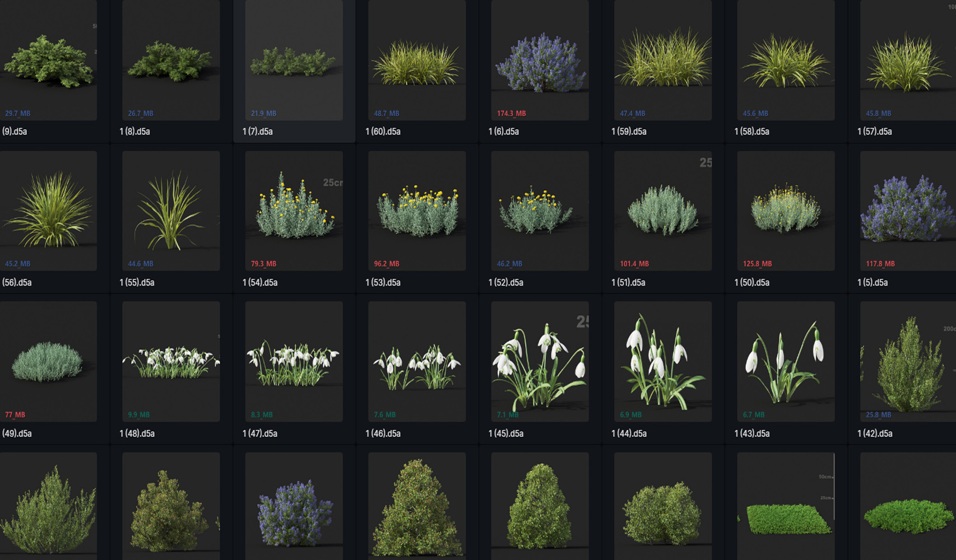The width and height of the screenshot is (956, 560).
Task: Click the 96.2 MB size label
Action: [387, 264]
